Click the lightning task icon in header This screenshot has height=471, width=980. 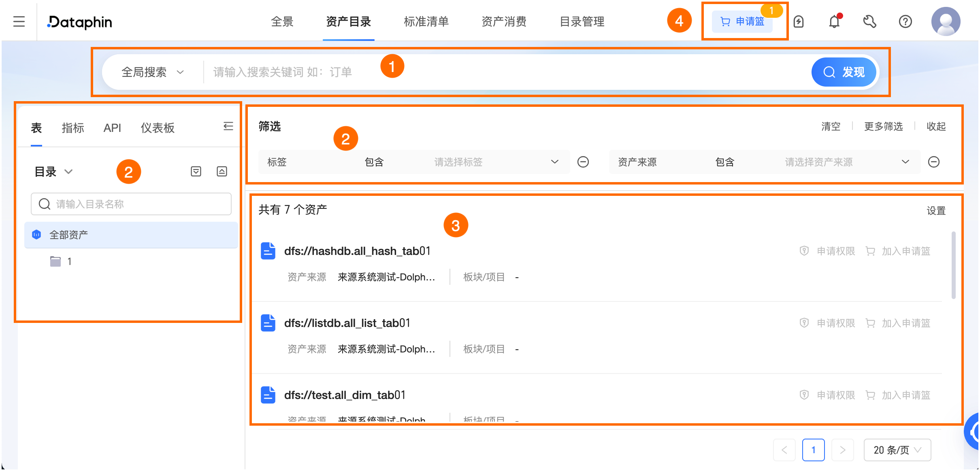click(x=799, y=21)
